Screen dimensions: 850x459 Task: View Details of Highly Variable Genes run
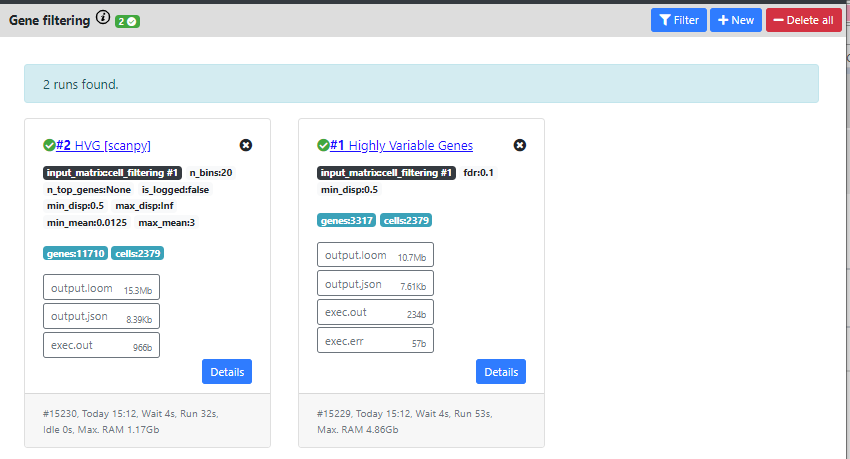pos(501,372)
